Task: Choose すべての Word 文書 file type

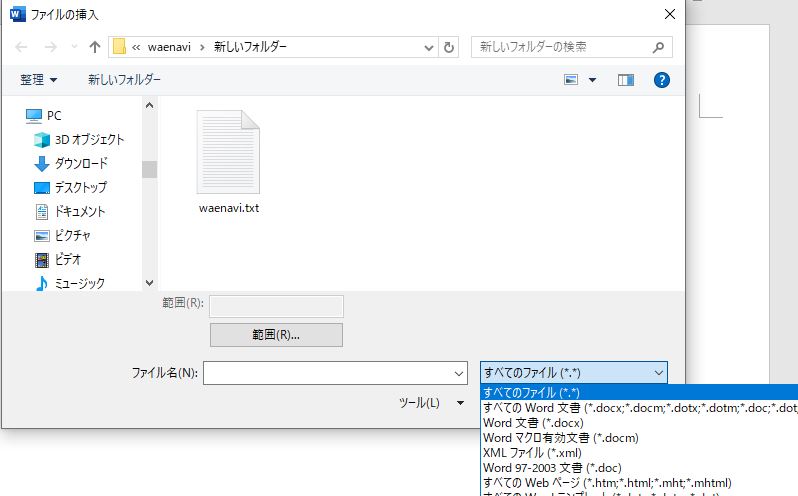Action: point(639,407)
